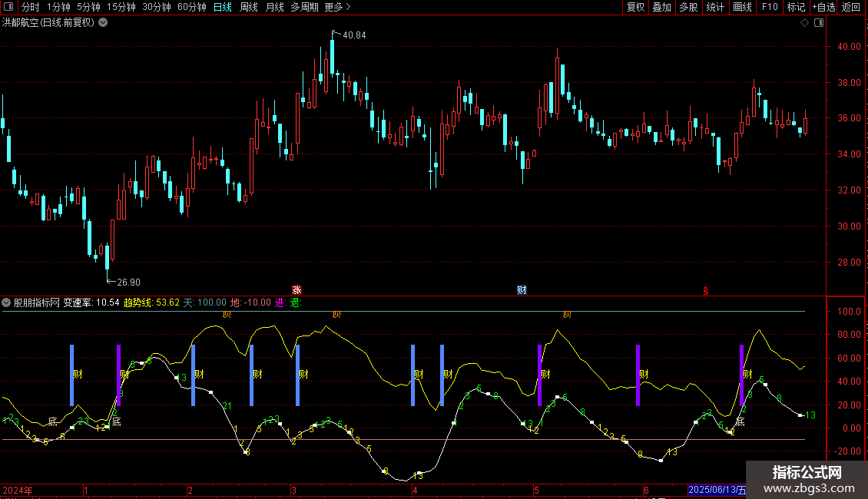This screenshot has width=868, height=499.
Task: Click the blue 财 marker below price chart
Action: click(522, 290)
